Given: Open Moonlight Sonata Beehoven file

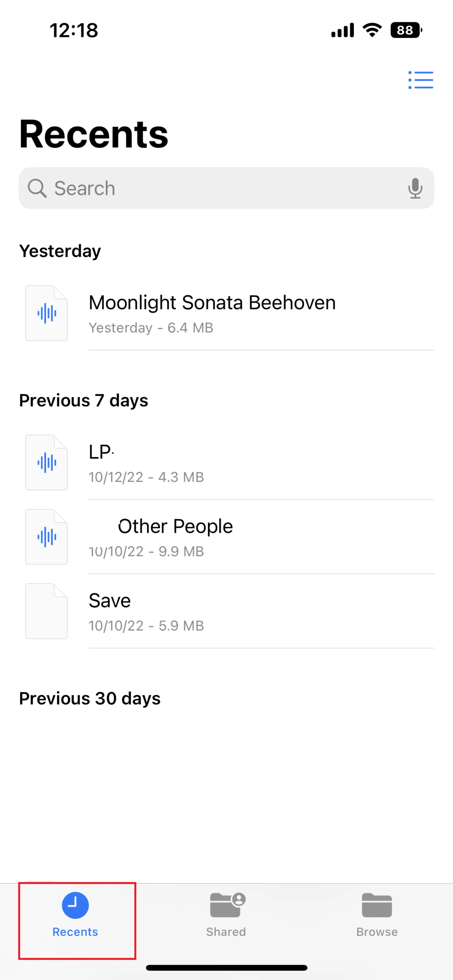Looking at the screenshot, I should pyautogui.click(x=212, y=303).
